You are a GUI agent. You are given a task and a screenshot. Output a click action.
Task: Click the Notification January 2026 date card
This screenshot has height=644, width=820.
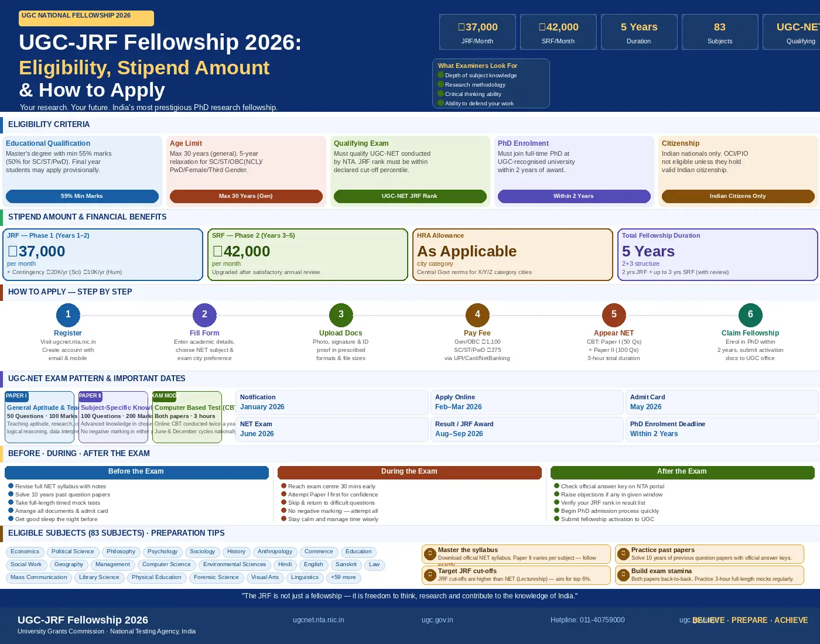332,402
